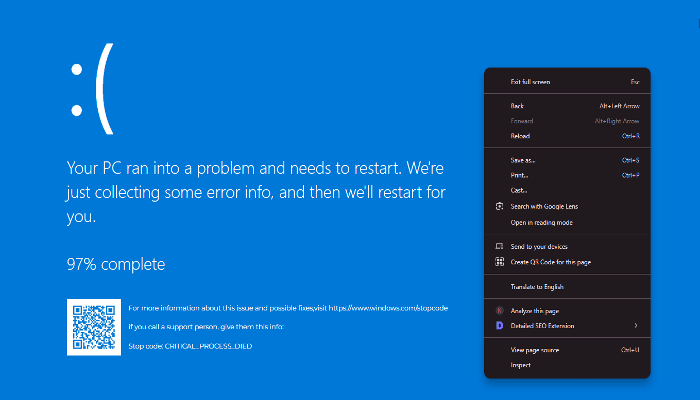
Task: Select Translate to English
Action: click(x=567, y=287)
